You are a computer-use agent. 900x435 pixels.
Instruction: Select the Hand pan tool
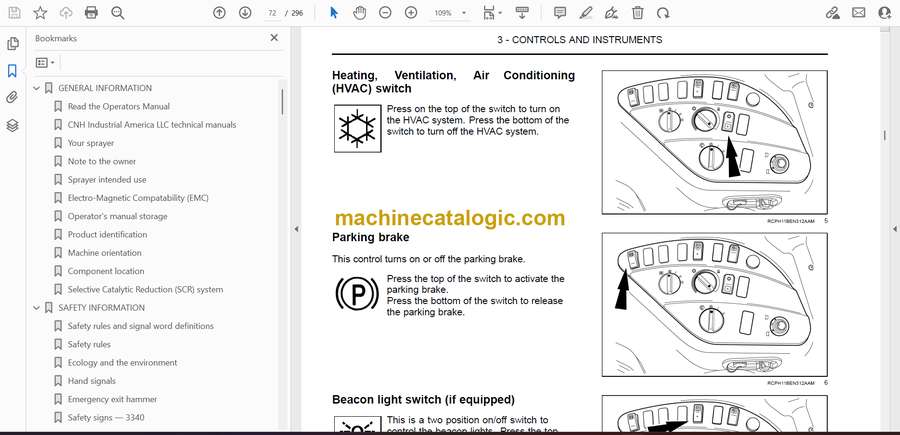pyautogui.click(x=359, y=13)
